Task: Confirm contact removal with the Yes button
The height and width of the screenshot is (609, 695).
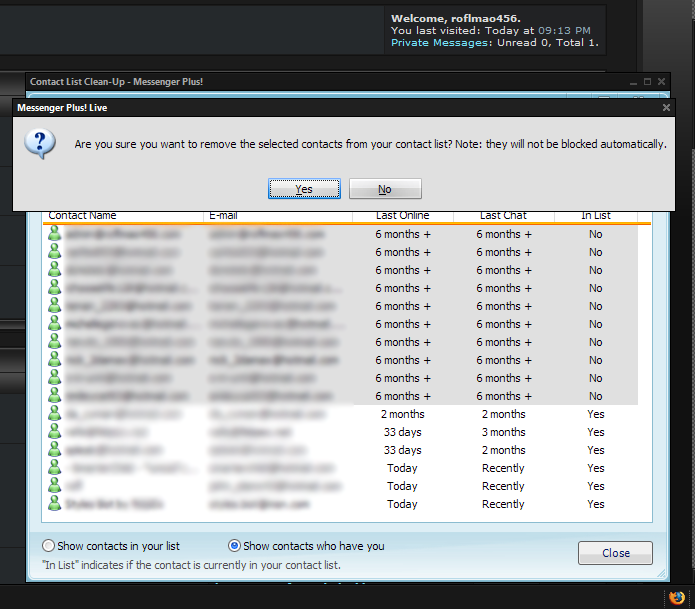Action: point(304,189)
